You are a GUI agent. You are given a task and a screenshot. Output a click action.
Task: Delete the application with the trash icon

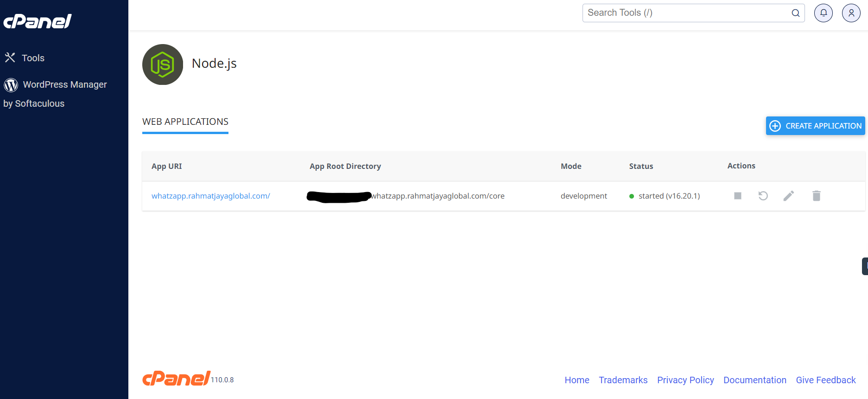click(x=817, y=196)
